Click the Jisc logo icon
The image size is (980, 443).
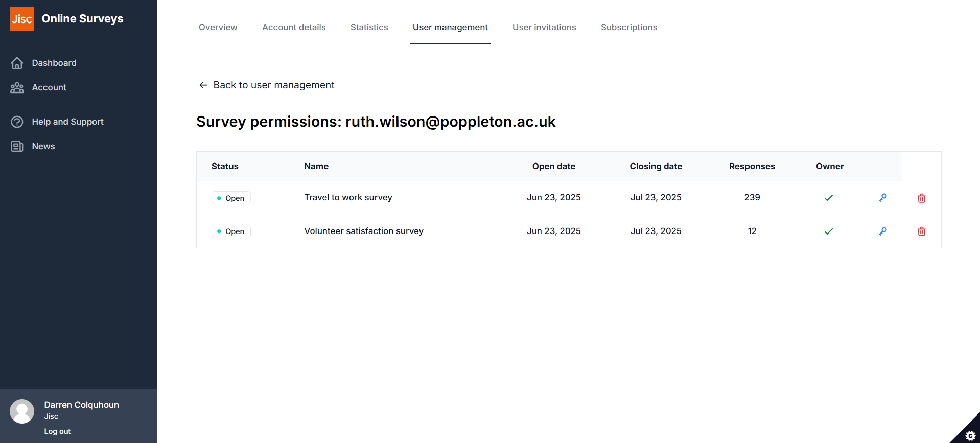(x=22, y=19)
